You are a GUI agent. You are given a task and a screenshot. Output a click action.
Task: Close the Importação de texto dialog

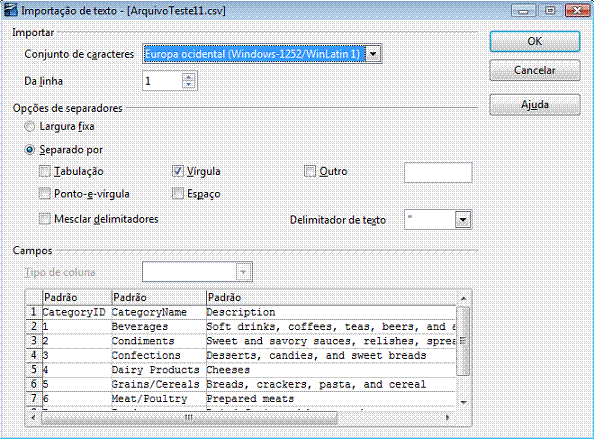(x=577, y=10)
